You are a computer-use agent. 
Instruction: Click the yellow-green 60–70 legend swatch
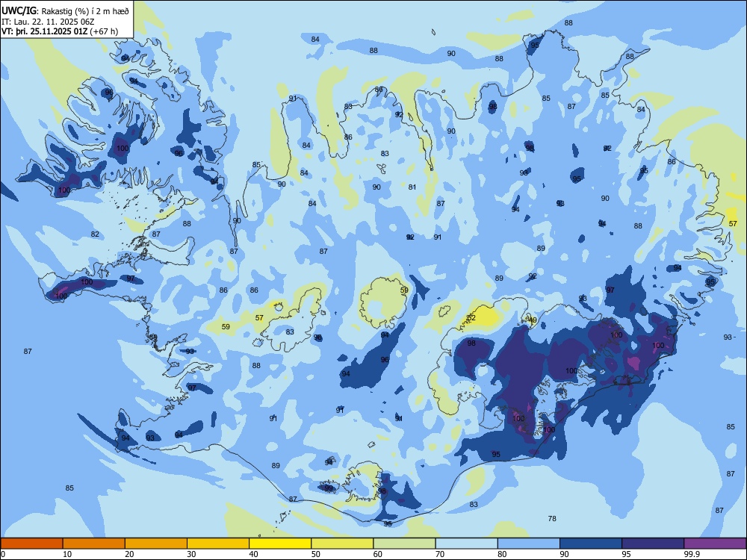pos(404,544)
